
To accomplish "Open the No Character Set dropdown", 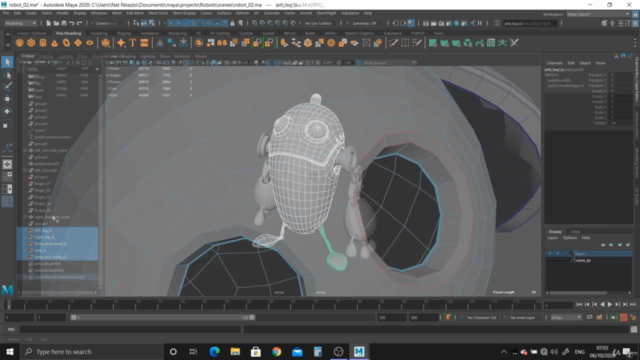I will (482, 317).
